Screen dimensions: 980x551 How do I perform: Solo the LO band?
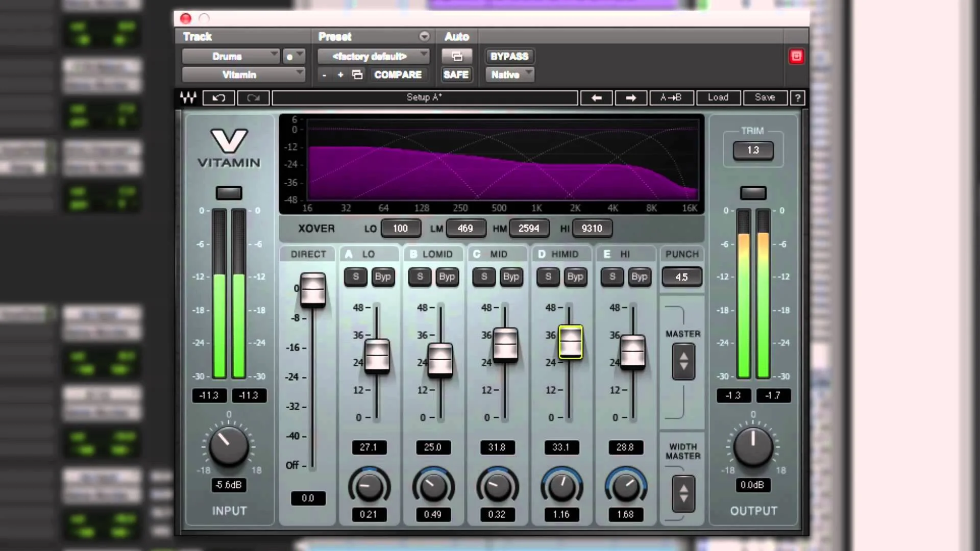(356, 277)
